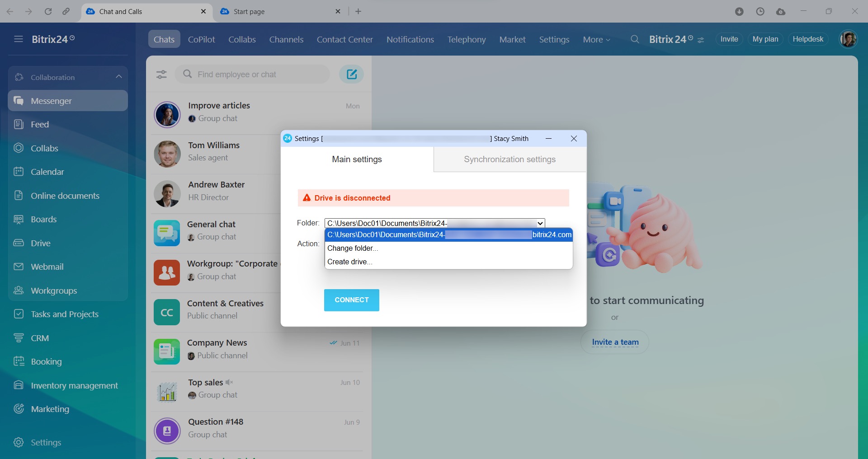Click the CONNECT button
Screen dimensions: 868x459
click(x=352, y=300)
